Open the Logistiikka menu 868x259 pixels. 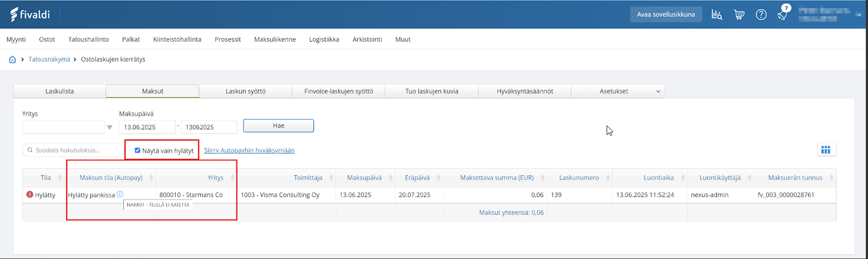click(324, 39)
